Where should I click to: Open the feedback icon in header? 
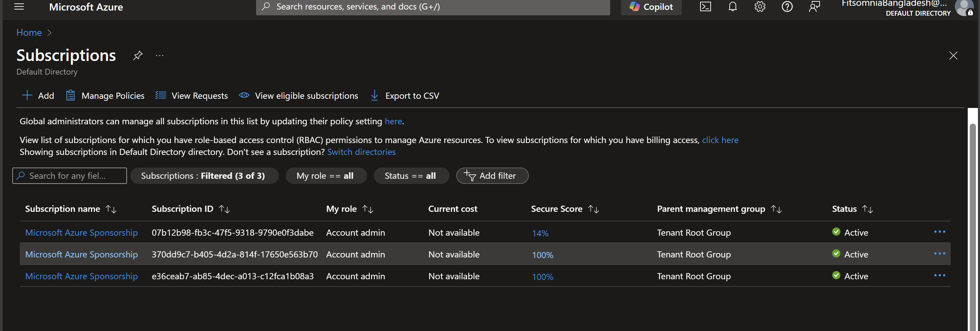814,6
